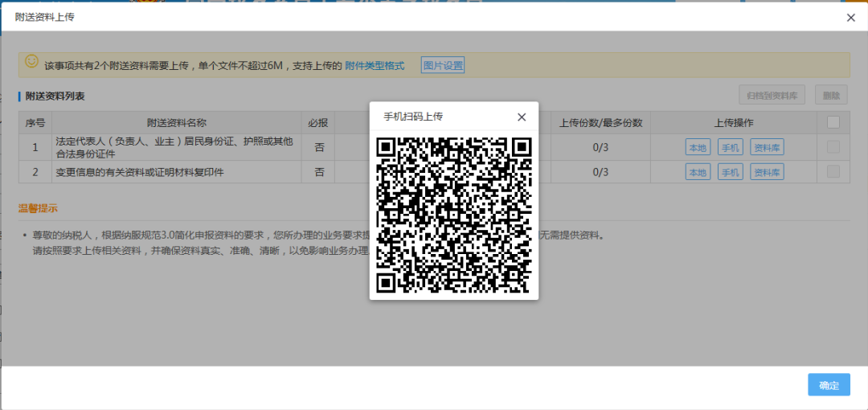Click the 附送资料列表 heading
The image size is (868, 410).
(x=55, y=96)
